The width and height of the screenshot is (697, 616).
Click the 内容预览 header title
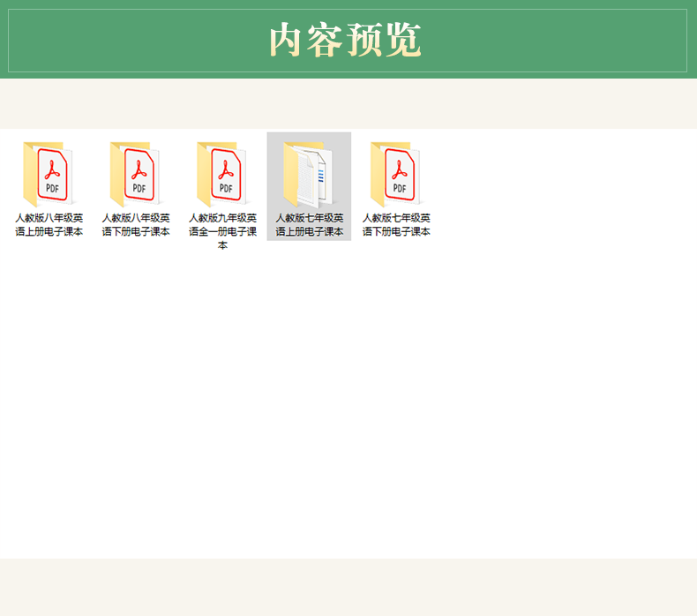pos(345,40)
